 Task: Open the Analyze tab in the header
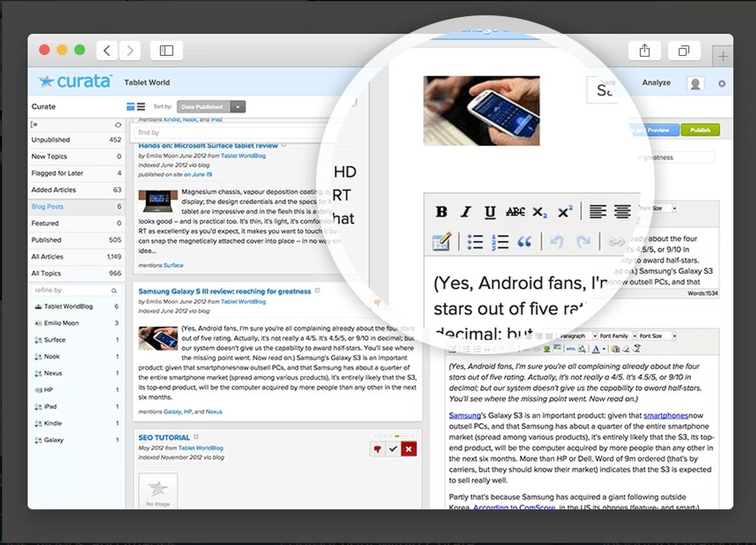coord(656,83)
